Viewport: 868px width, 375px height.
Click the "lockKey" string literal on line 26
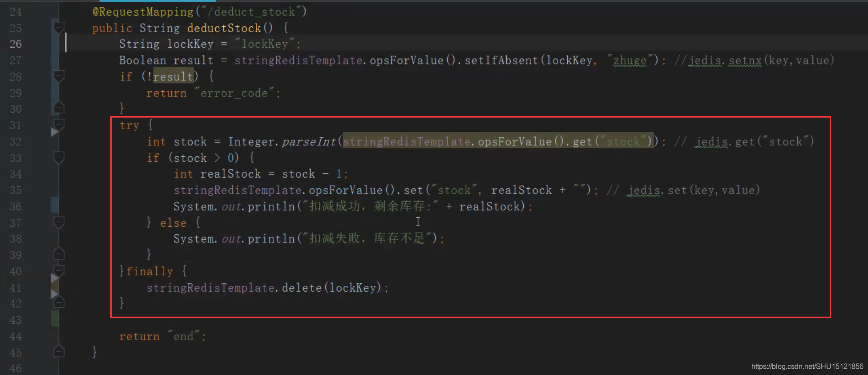[x=265, y=44]
